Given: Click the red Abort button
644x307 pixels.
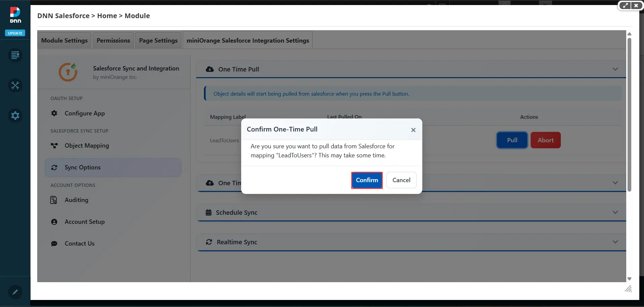Looking at the screenshot, I should (x=546, y=140).
